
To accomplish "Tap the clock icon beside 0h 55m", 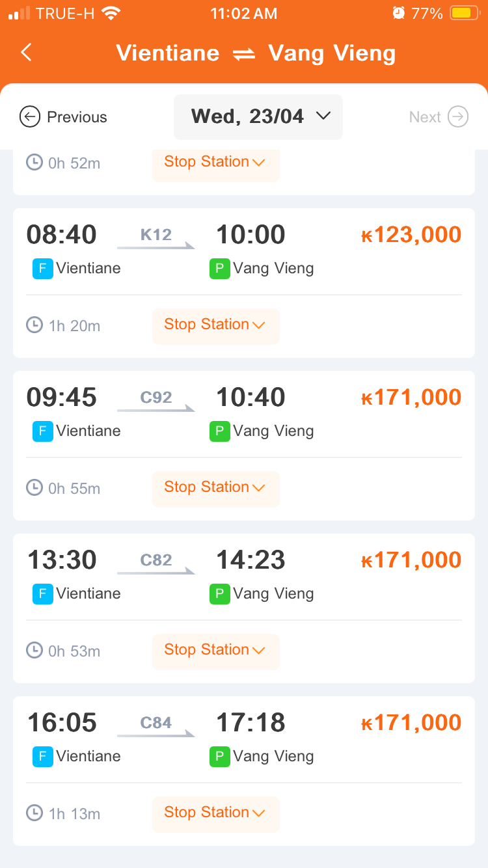I will pyautogui.click(x=34, y=487).
